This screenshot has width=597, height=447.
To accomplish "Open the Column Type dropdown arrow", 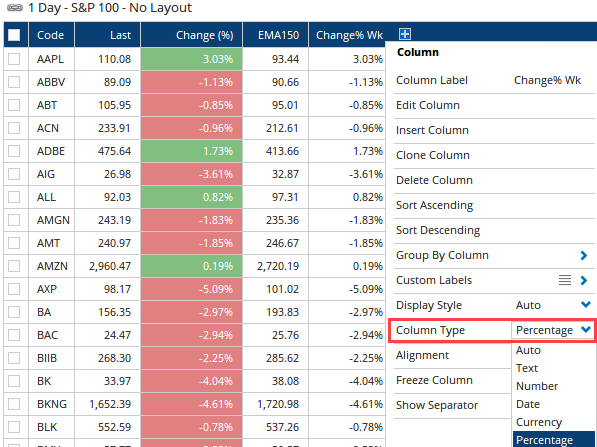I will [x=586, y=329].
